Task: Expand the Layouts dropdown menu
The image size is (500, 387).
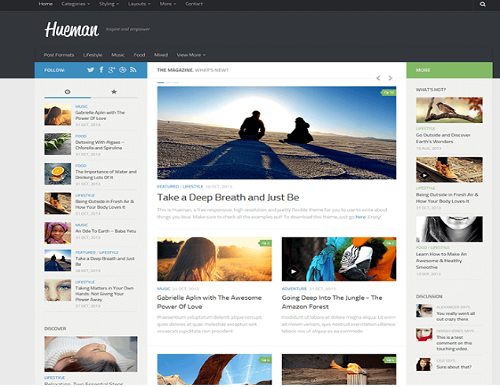Action: click(x=139, y=4)
